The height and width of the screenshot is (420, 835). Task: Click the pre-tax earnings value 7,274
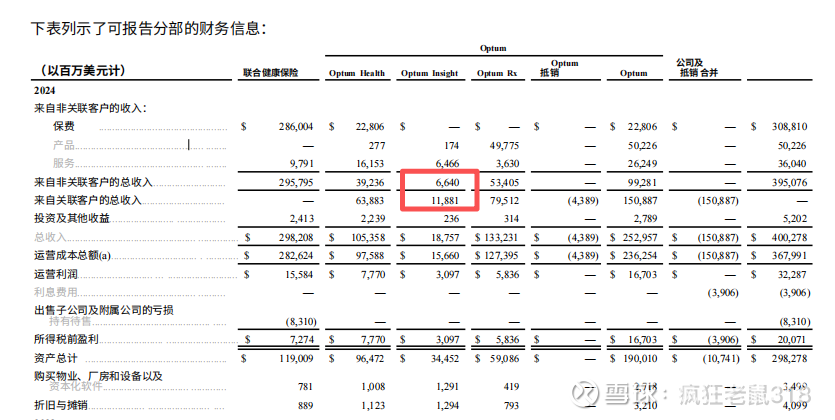(302, 340)
